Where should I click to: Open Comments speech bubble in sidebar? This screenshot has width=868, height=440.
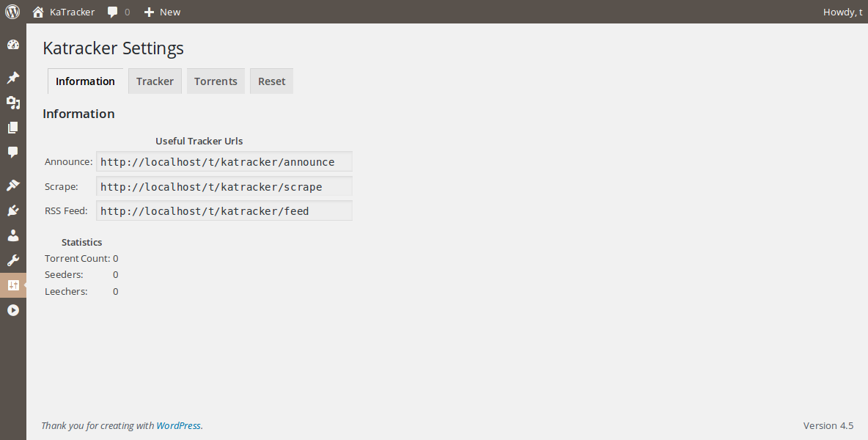tap(12, 153)
